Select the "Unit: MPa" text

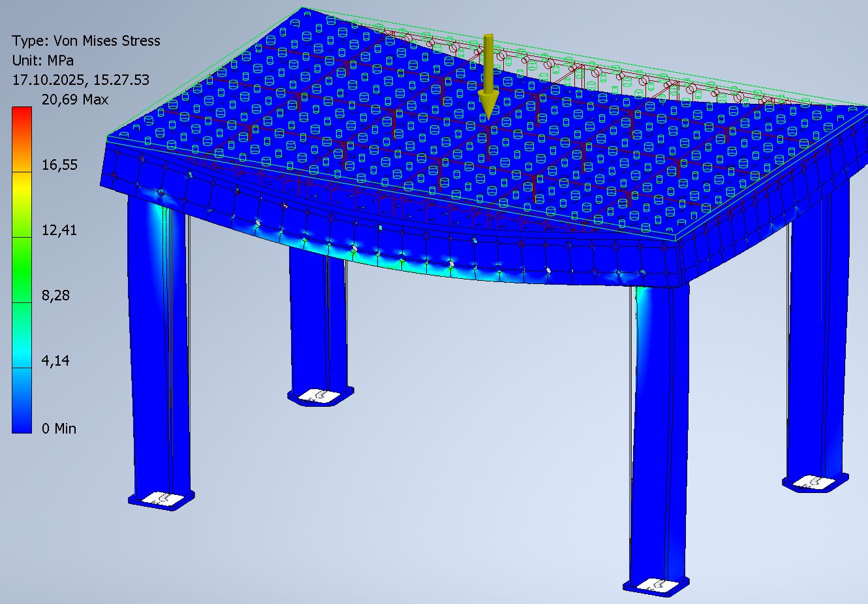click(43, 60)
